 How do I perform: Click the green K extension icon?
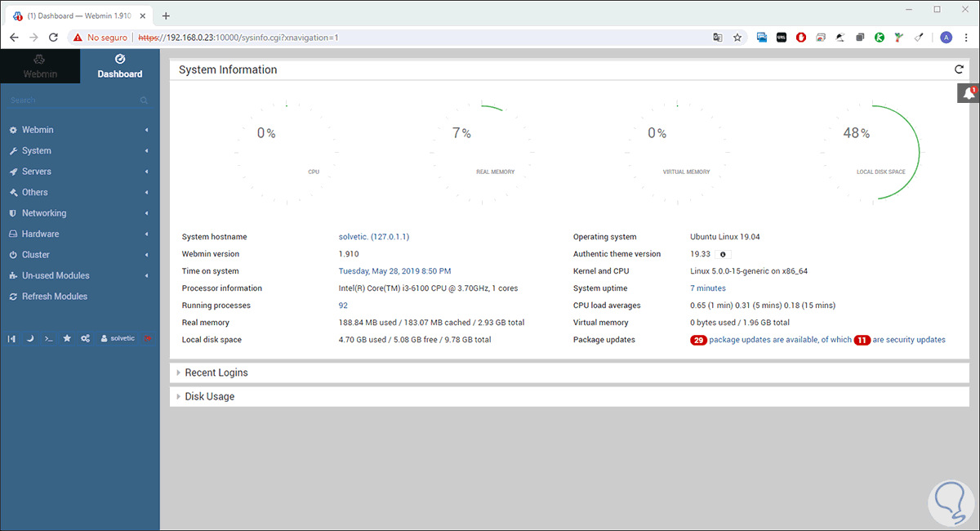tap(880, 38)
